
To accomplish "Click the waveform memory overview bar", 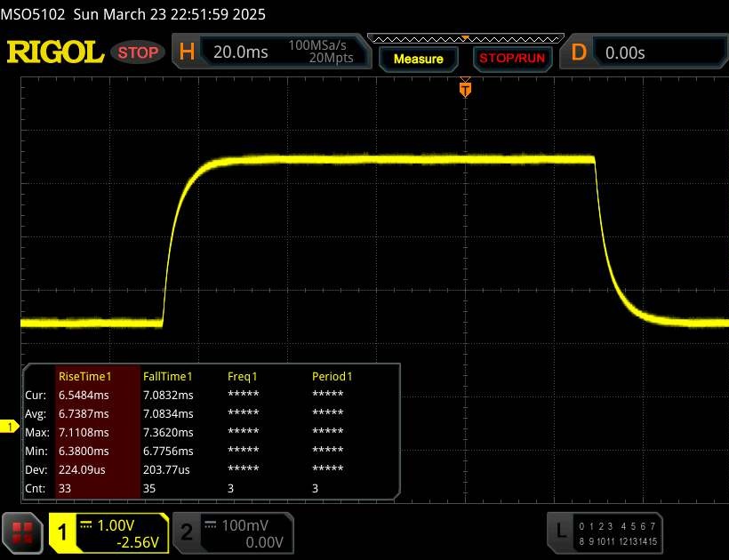I will pos(465,38).
